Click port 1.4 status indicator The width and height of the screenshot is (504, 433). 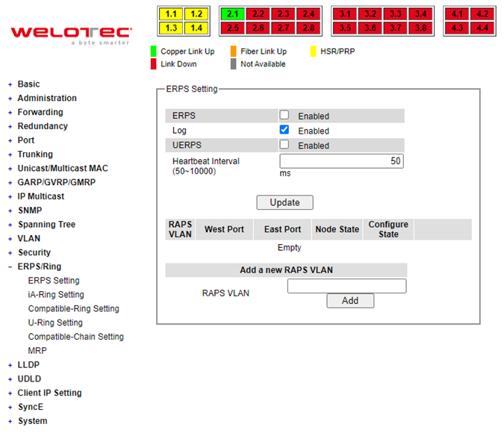[196, 28]
